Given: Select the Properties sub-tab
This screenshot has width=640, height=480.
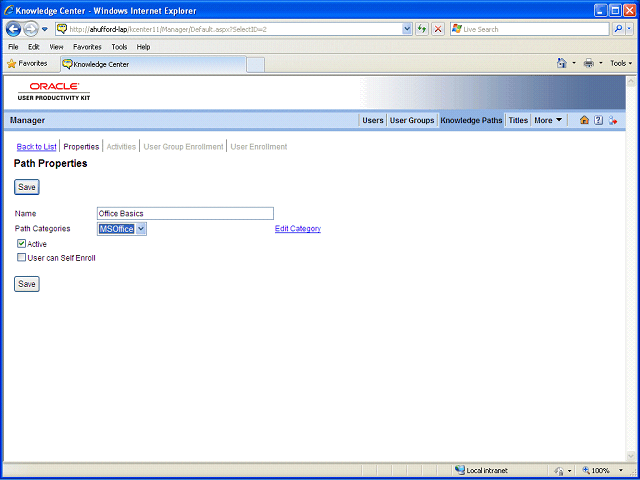Looking at the screenshot, I should tap(81, 147).
